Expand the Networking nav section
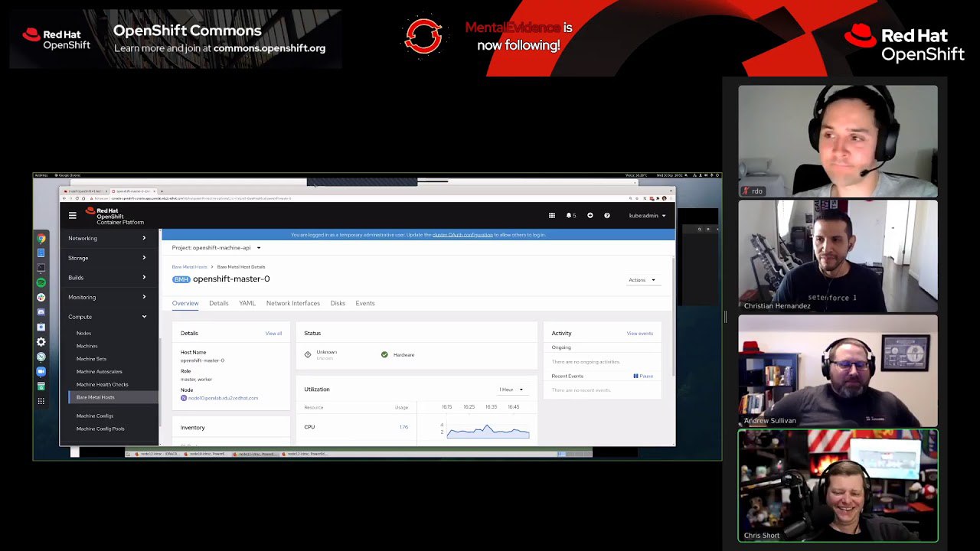The width and height of the screenshot is (980, 551). pyautogui.click(x=107, y=238)
